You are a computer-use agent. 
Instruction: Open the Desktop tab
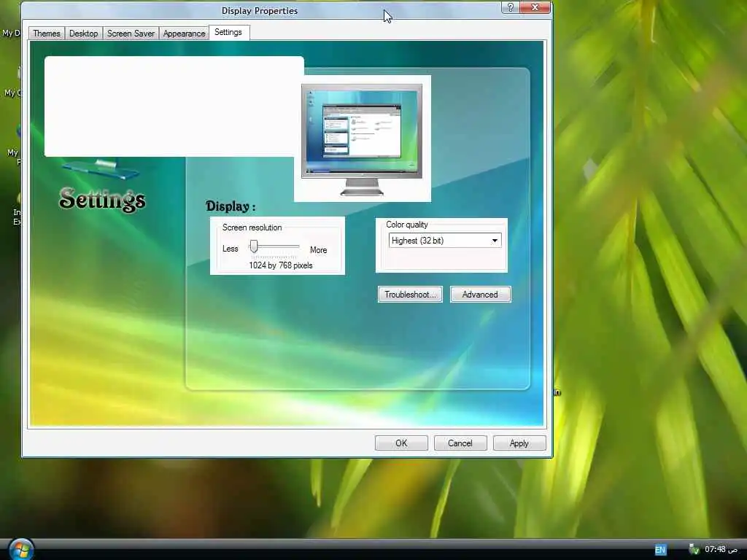coord(84,34)
